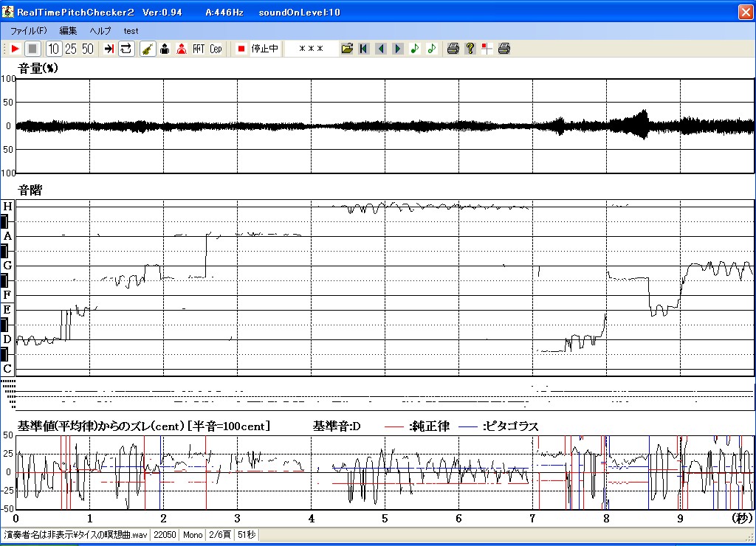Click the toolbar drag grip handle
The width and height of the screenshot is (756, 546).
(4, 49)
